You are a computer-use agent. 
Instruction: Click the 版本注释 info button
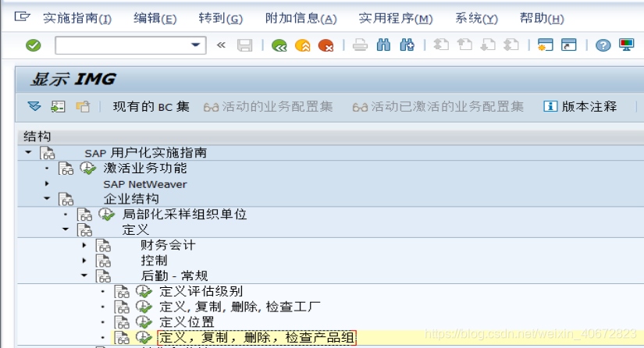(x=580, y=107)
